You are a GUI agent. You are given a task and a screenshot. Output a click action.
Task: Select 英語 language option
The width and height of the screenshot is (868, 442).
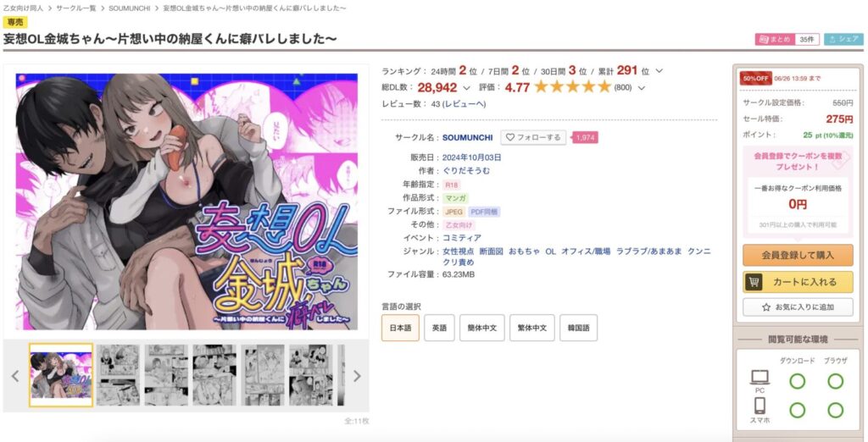pos(439,328)
